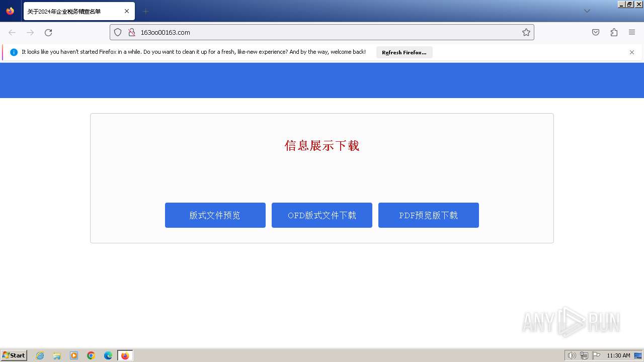Open volume control in system tray
Viewport: 644px width, 362px height.
click(572, 355)
